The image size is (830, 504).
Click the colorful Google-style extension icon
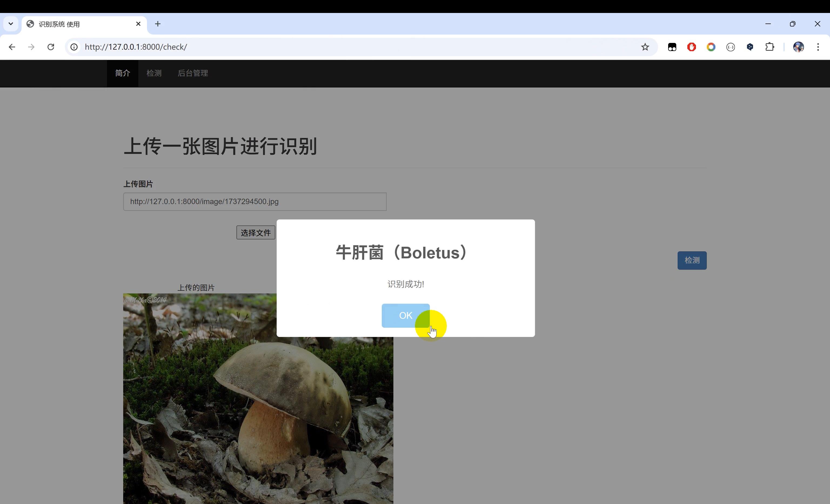(711, 47)
